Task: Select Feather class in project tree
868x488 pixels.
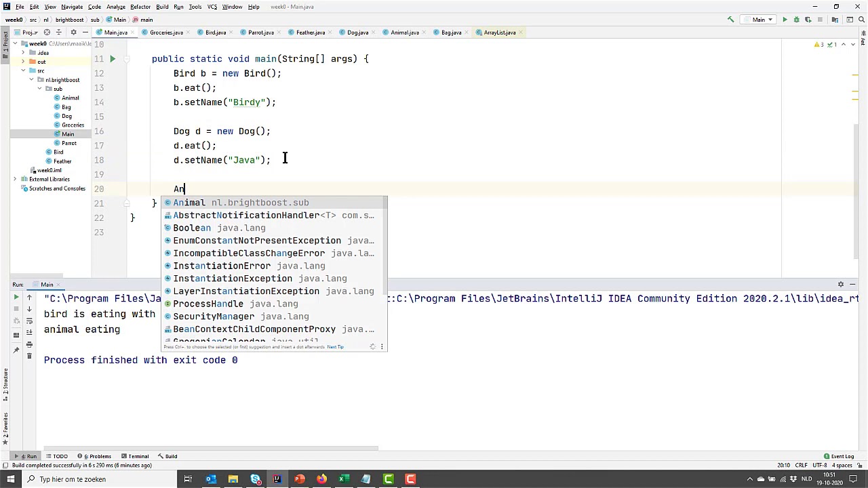Action: (58, 161)
